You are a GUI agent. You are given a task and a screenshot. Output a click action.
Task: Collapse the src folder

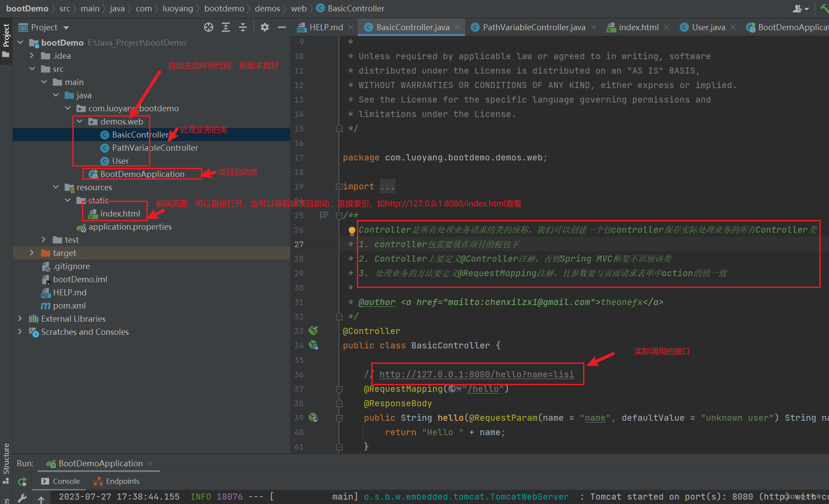click(32, 69)
